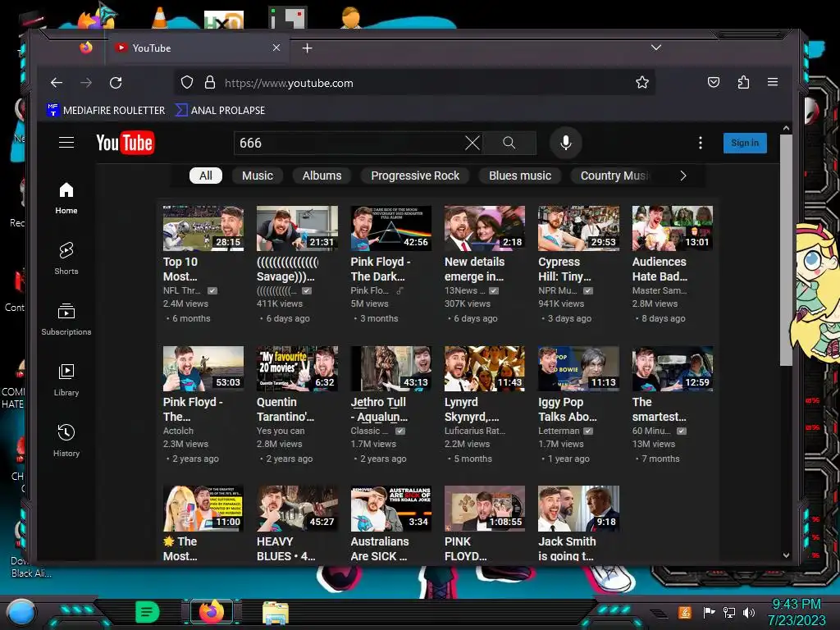This screenshot has height=630, width=840.
Task: Click into the search field with 666
Action: coord(348,143)
